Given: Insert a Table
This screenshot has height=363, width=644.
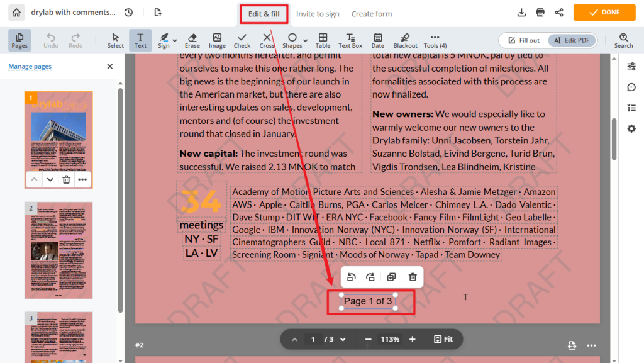Looking at the screenshot, I should tap(323, 40).
